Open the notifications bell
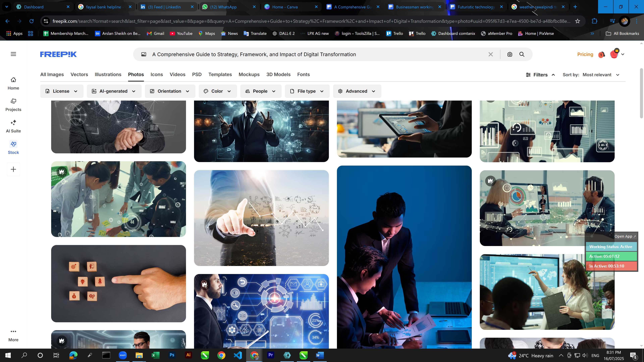The height and width of the screenshot is (362, 644). (601, 54)
